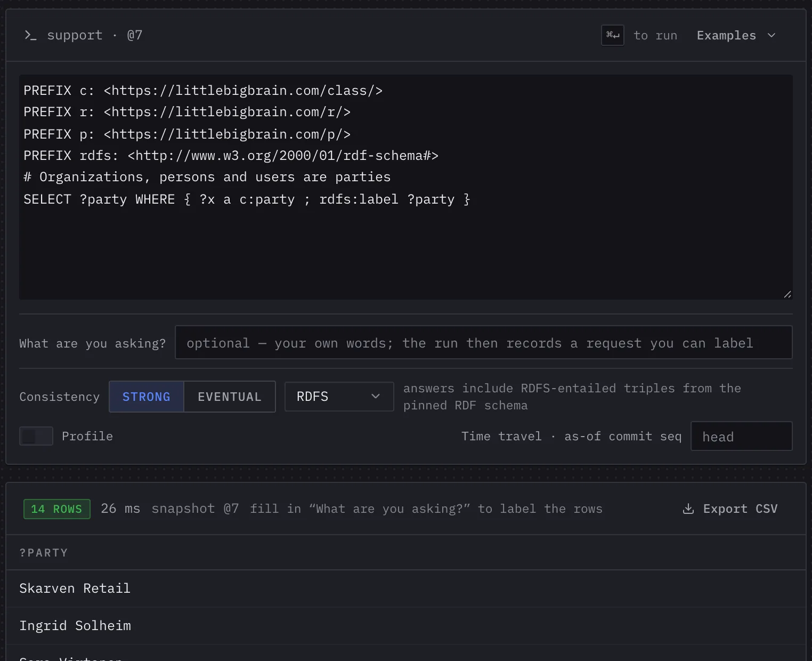Select the Ingrid Solheim row
Viewport: 812px width, 661px height.
click(x=406, y=626)
